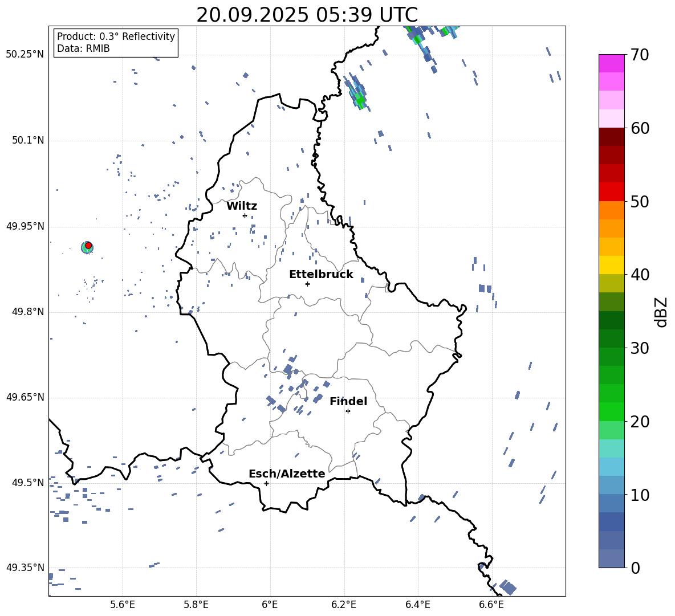The image size is (675, 616).
Task: Click the 6.4°E longitude label
Action: (x=417, y=605)
